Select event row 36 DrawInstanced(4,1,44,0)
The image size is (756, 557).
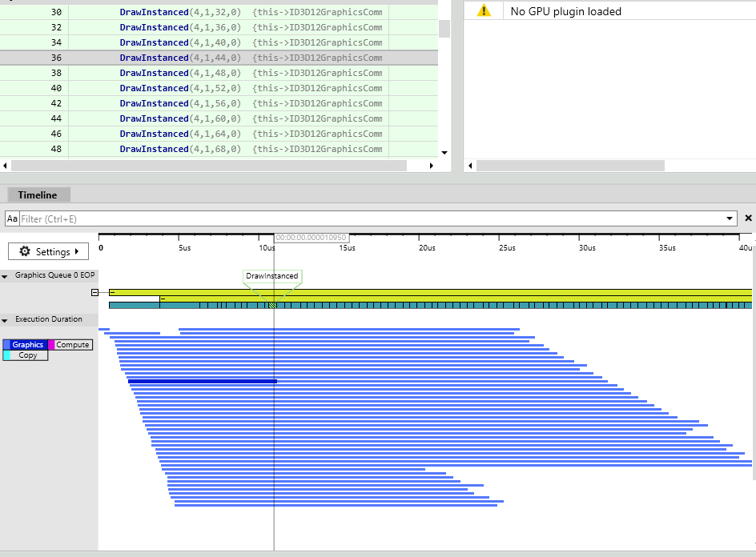(x=219, y=58)
